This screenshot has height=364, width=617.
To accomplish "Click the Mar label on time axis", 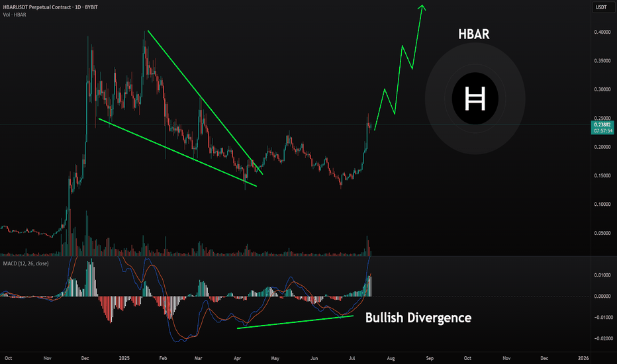I will click(x=199, y=358).
